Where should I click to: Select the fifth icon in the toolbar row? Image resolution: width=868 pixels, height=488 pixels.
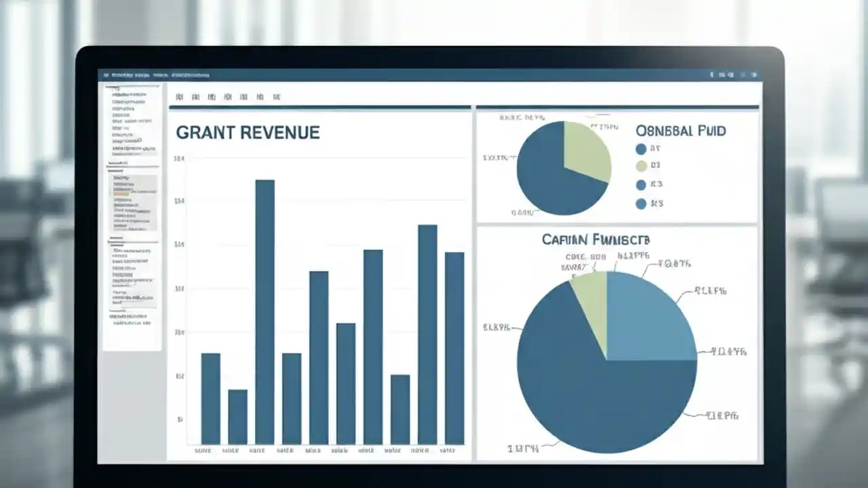(x=245, y=96)
